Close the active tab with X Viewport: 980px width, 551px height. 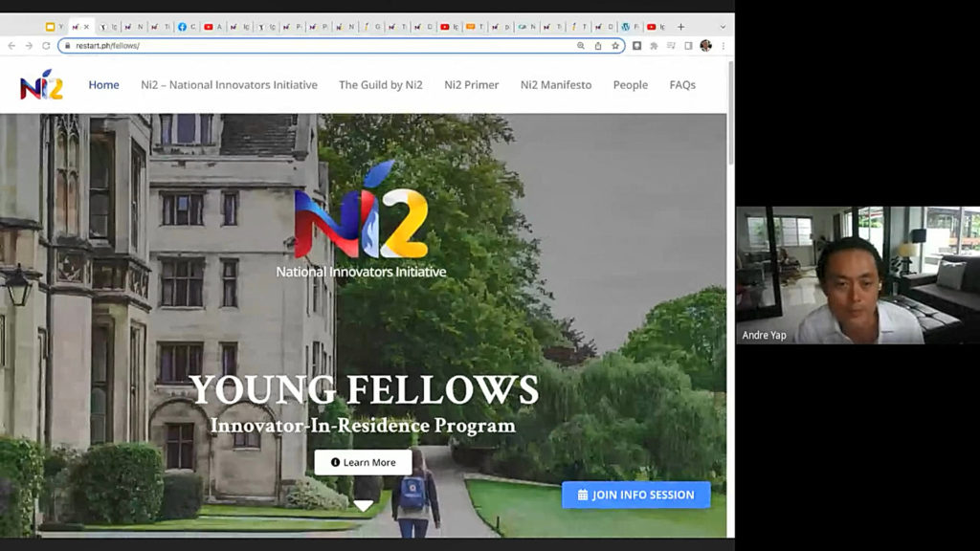click(86, 27)
